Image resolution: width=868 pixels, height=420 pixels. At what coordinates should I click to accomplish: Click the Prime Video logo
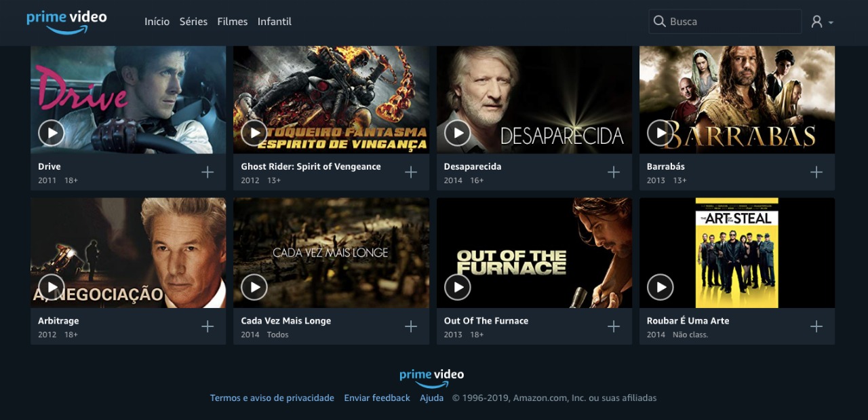point(66,20)
